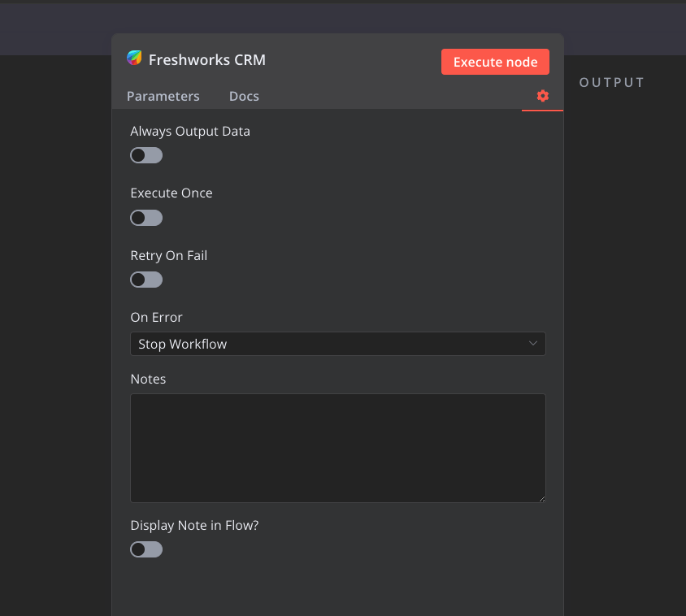Expand the Stop Workflow chevron arrow
This screenshot has height=616, width=686.
click(533, 344)
